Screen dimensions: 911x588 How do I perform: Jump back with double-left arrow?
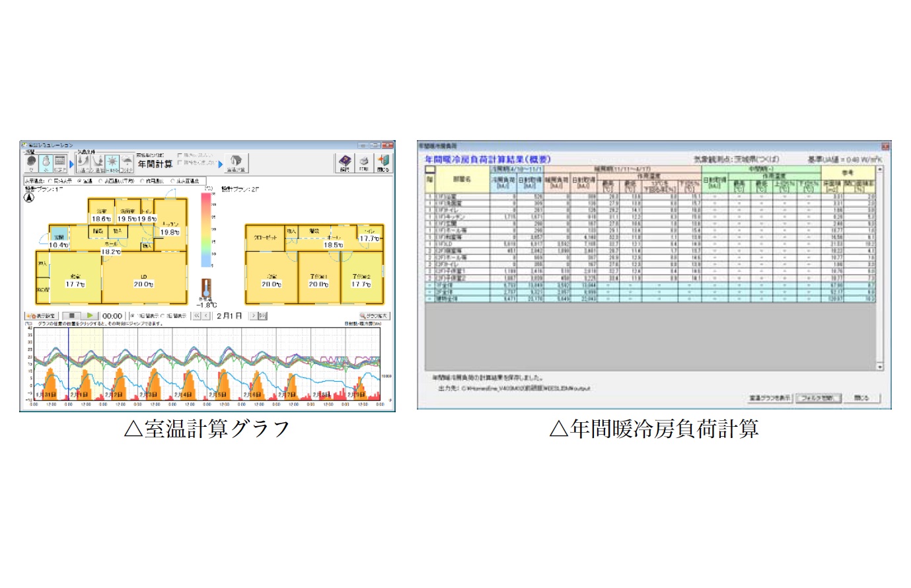pyautogui.click(x=196, y=316)
